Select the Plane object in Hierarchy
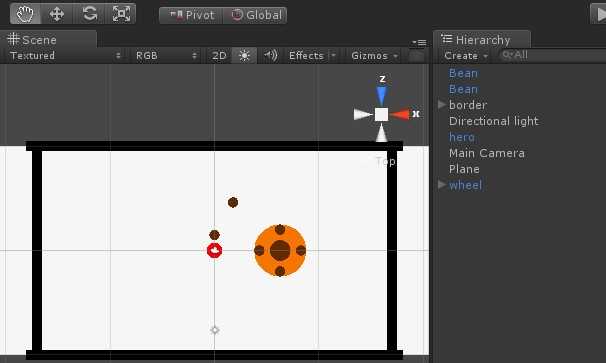The width and height of the screenshot is (606, 363). [464, 169]
